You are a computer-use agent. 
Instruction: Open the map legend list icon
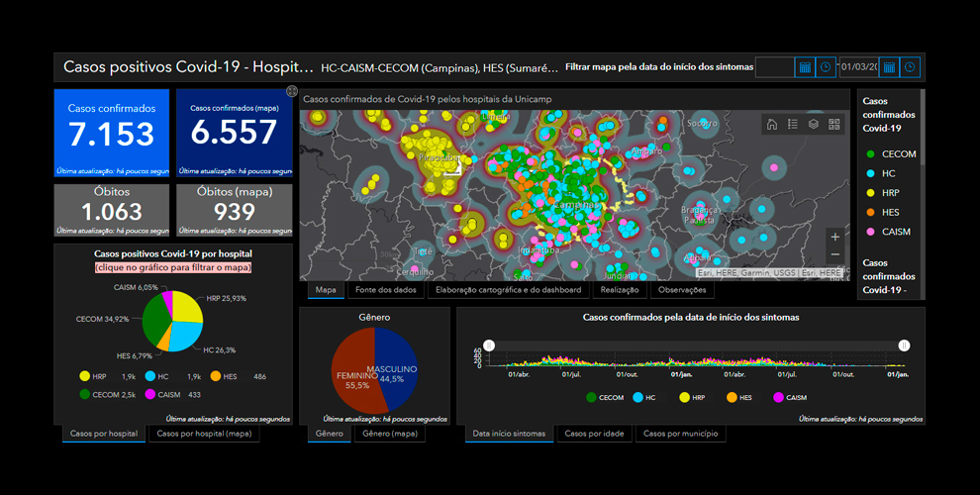tap(792, 124)
